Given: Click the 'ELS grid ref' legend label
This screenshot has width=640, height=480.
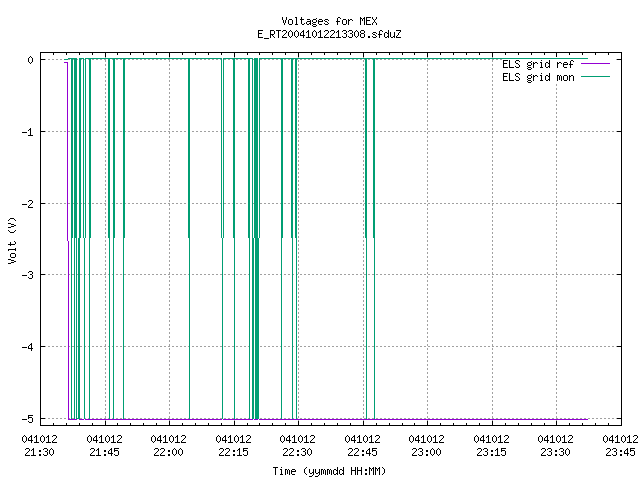Looking at the screenshot, I should coord(538,64).
